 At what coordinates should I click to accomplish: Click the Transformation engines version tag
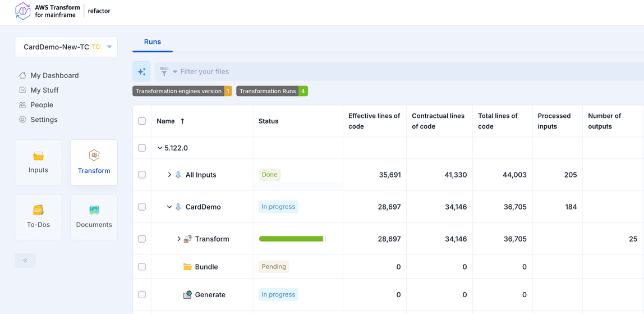click(x=182, y=91)
